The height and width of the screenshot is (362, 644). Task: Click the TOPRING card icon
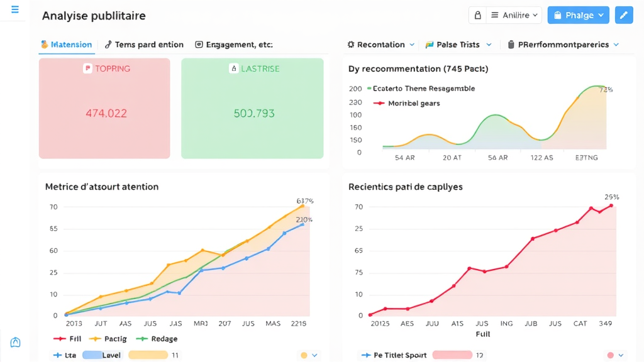[x=87, y=69]
